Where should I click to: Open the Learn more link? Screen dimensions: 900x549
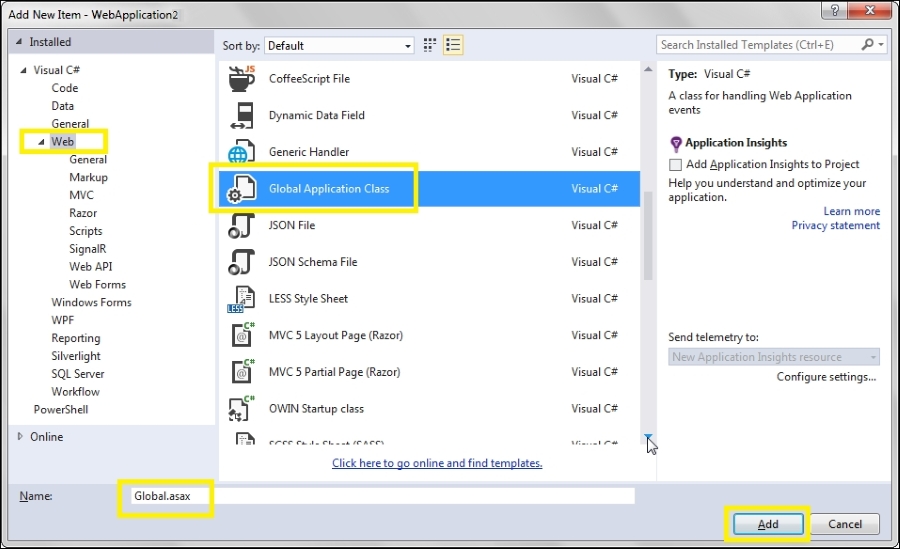(852, 211)
